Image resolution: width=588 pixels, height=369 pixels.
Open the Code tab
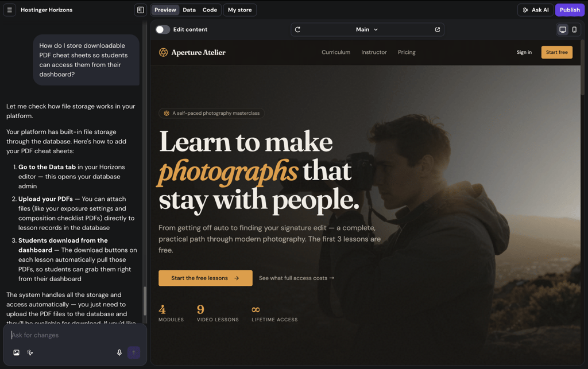pos(210,10)
